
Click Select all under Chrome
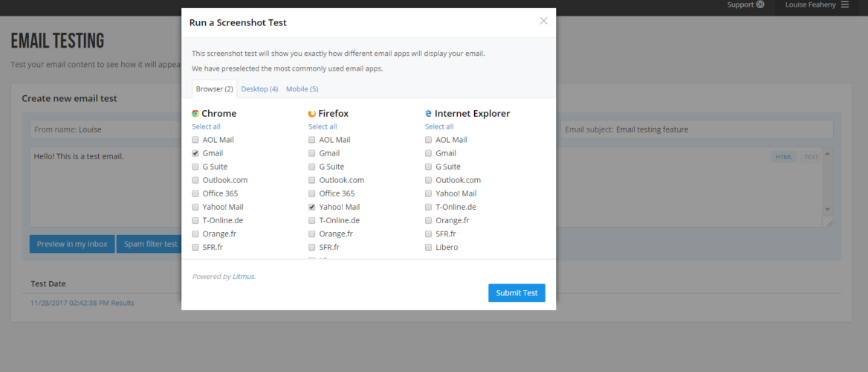click(x=206, y=126)
